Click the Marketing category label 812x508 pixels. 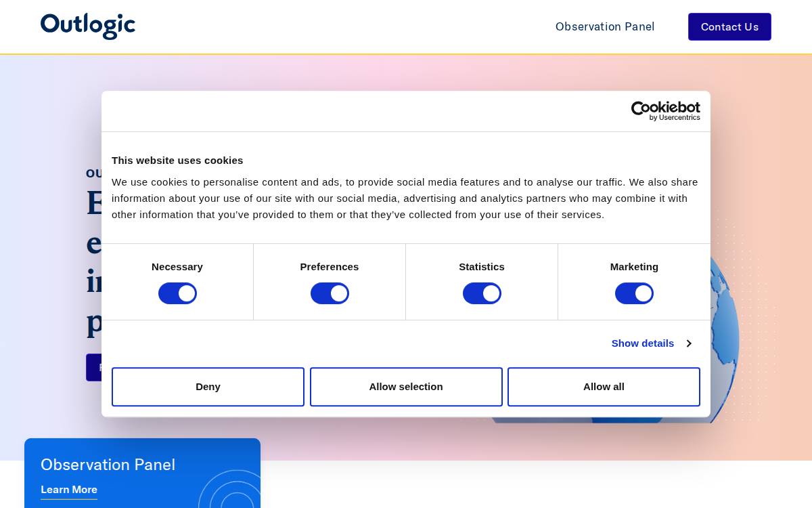(x=634, y=267)
